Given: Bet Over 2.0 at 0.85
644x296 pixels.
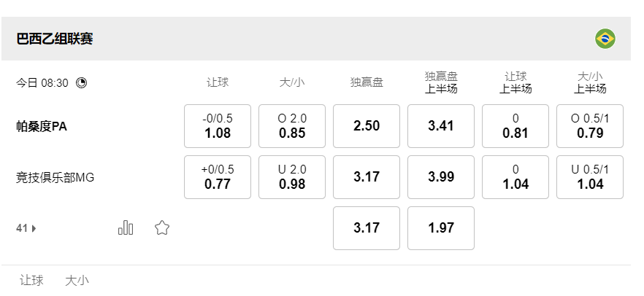Looking at the screenshot, I should point(292,126).
